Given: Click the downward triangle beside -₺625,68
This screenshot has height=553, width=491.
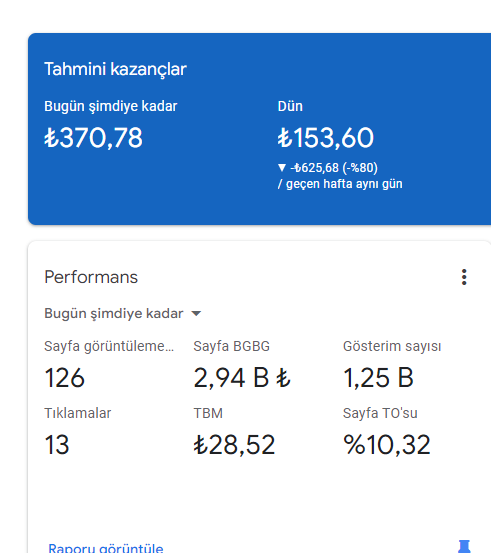Looking at the screenshot, I should (282, 168).
